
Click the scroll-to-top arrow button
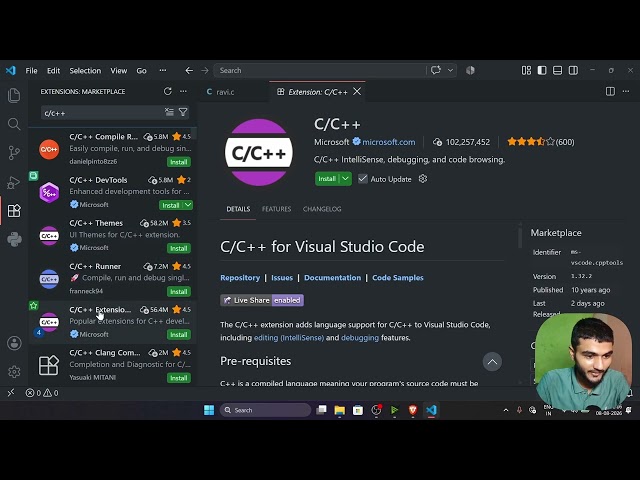point(492,362)
